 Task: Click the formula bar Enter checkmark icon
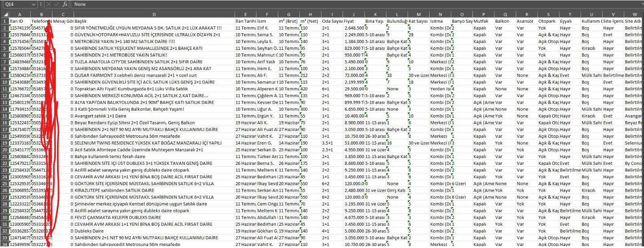coord(57,4)
